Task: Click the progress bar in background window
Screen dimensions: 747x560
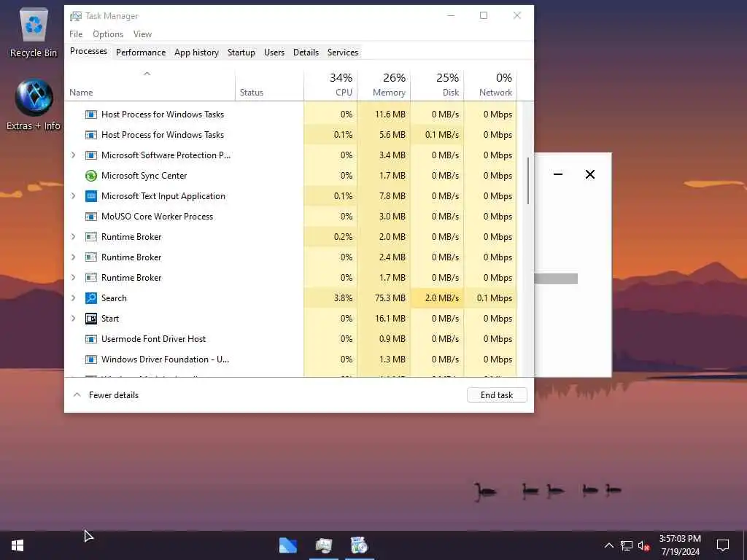Action: (x=556, y=279)
